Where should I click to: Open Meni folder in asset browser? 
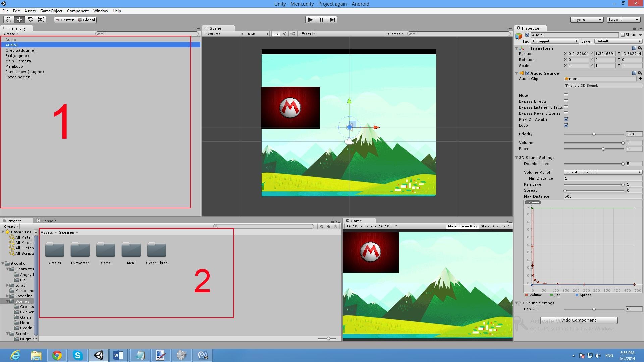point(131,253)
